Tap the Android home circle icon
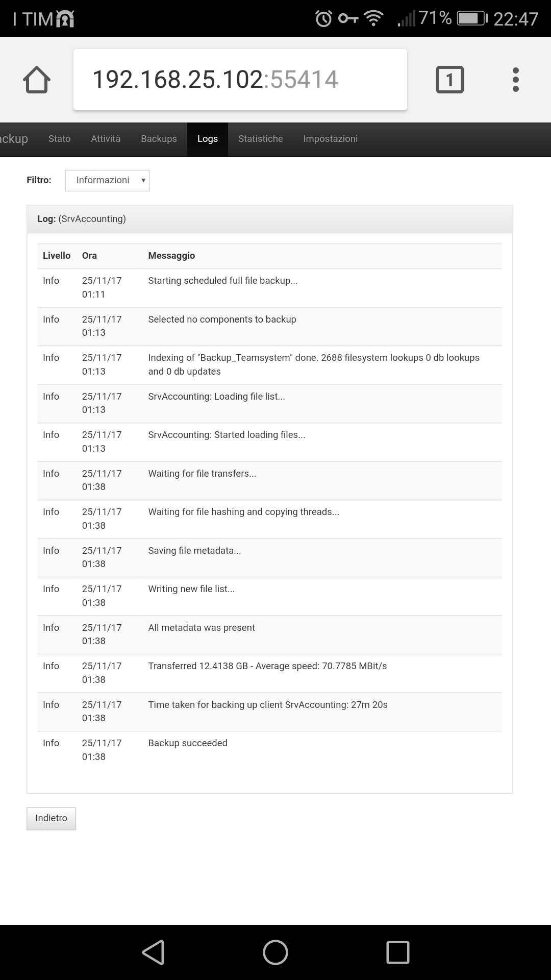The height and width of the screenshot is (980, 551). point(275,952)
